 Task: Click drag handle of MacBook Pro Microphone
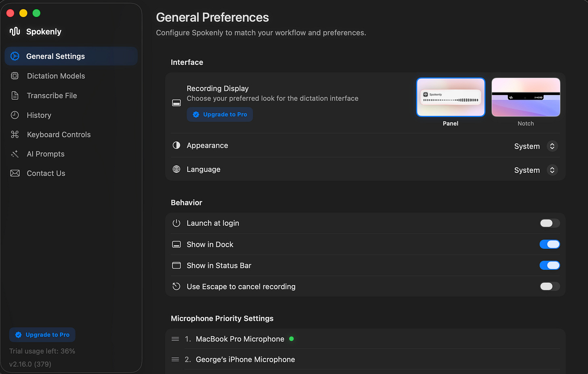[175, 339]
